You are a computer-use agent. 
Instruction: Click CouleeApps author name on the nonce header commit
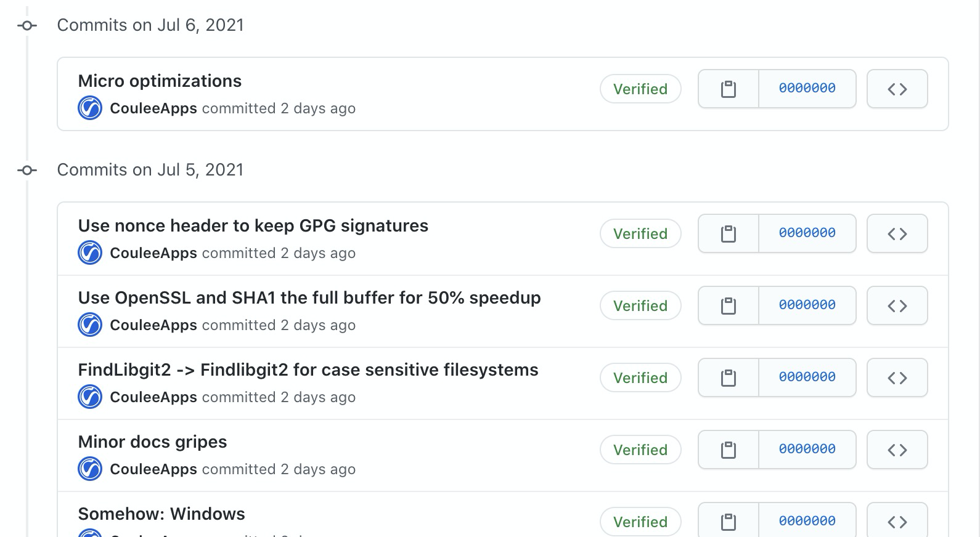tap(153, 252)
